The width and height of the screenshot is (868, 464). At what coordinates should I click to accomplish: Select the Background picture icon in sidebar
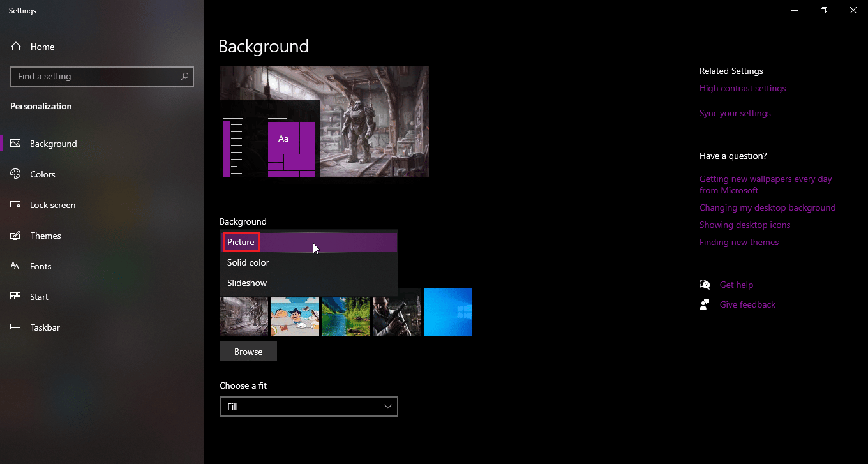pos(16,144)
